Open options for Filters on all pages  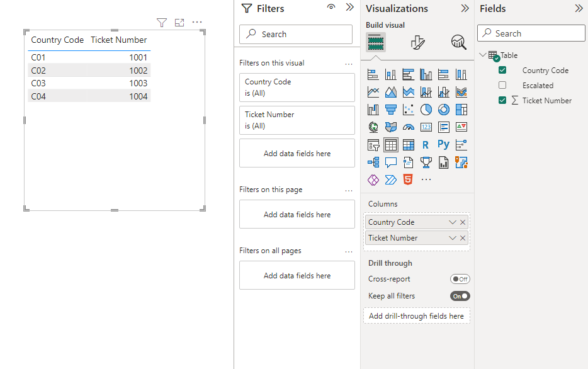[x=349, y=252]
